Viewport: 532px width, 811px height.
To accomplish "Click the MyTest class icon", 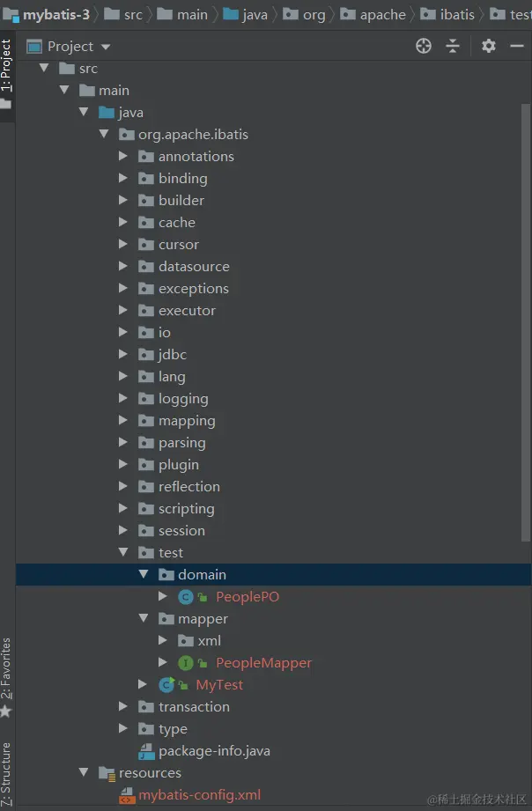I will [x=166, y=685].
